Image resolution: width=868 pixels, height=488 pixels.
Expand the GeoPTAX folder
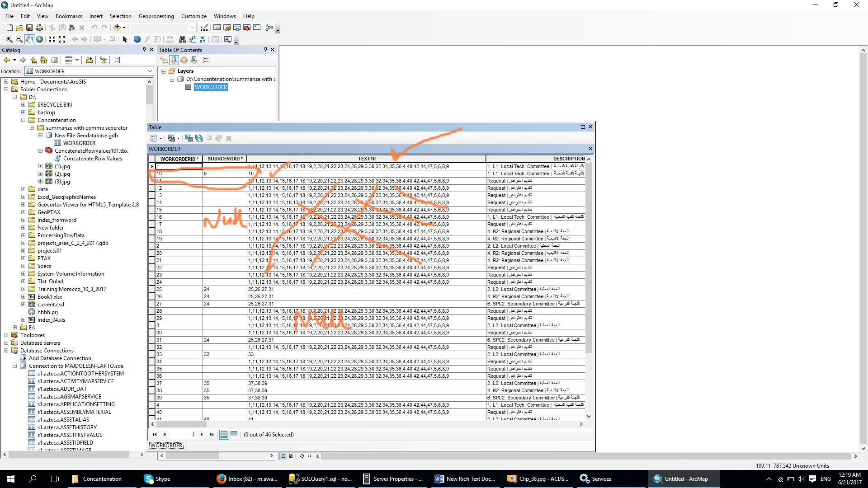[23, 212]
